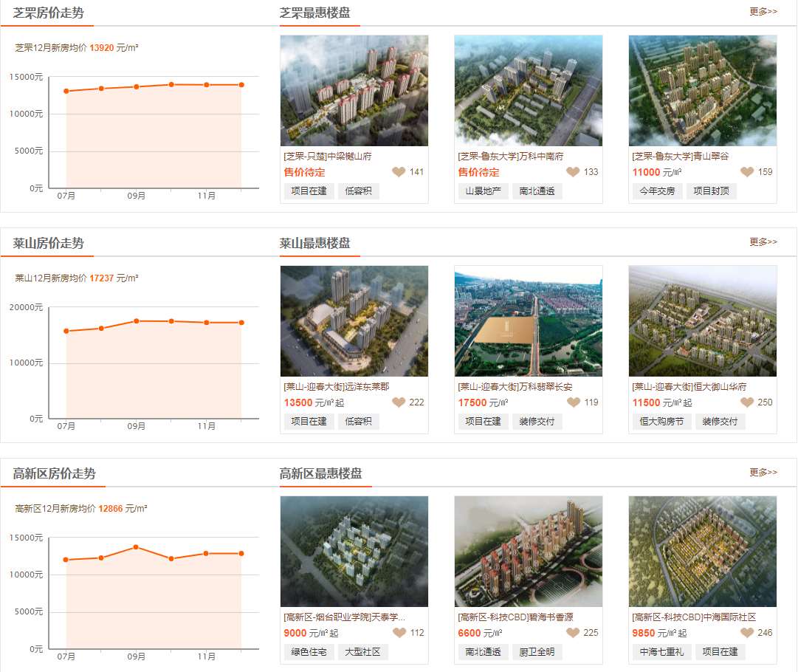The width and height of the screenshot is (798, 672).
Task: Click the 大型社区 tag
Action: (x=363, y=651)
